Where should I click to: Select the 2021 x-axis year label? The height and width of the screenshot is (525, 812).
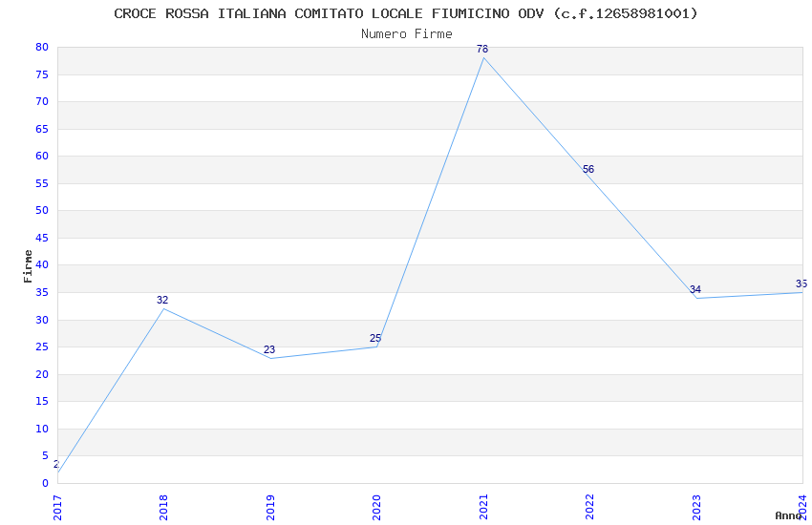483,508
